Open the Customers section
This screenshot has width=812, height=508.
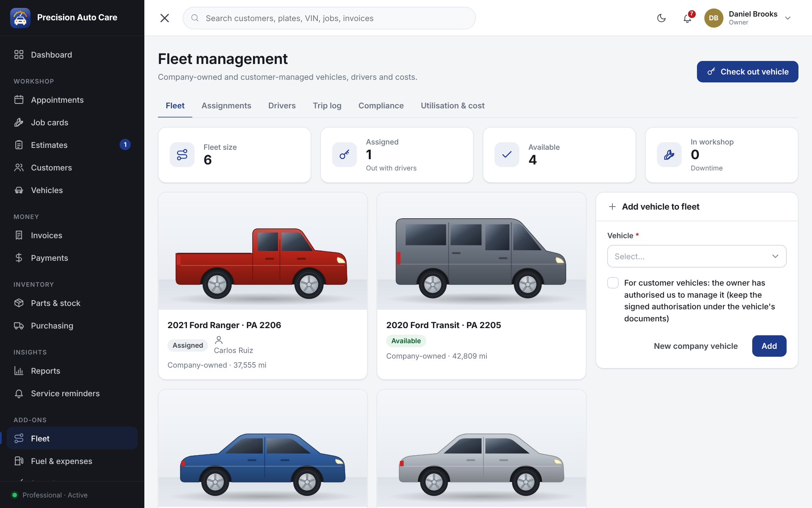[x=72, y=167]
